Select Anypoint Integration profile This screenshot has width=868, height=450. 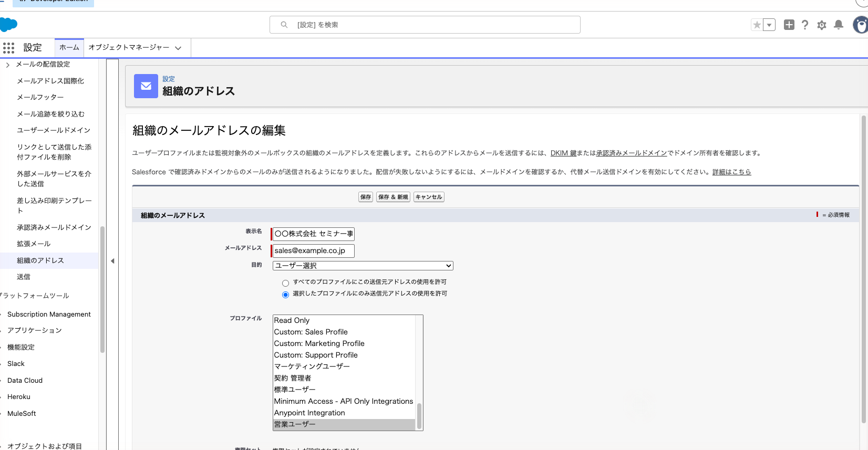[345, 413]
